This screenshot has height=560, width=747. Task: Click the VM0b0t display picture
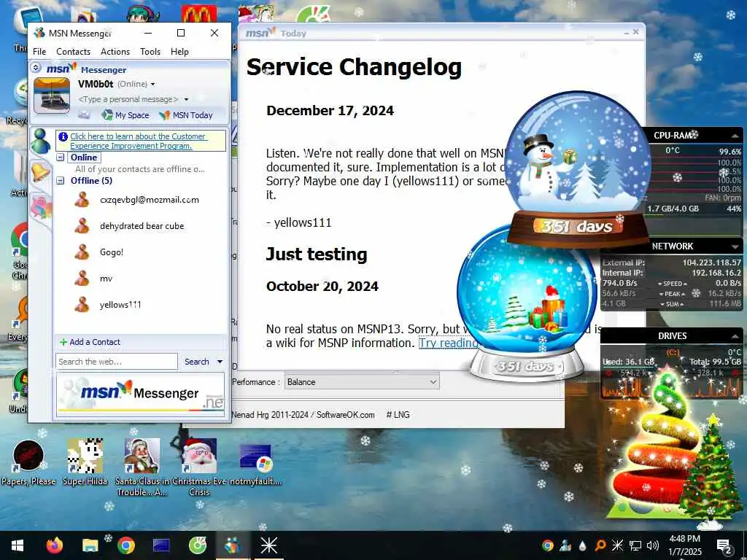[x=52, y=96]
